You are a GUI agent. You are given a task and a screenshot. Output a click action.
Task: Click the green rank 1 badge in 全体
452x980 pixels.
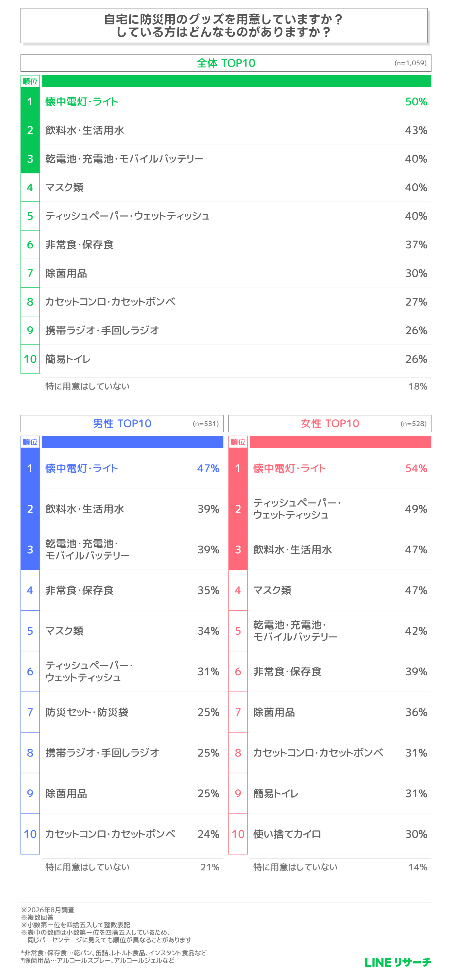30,101
